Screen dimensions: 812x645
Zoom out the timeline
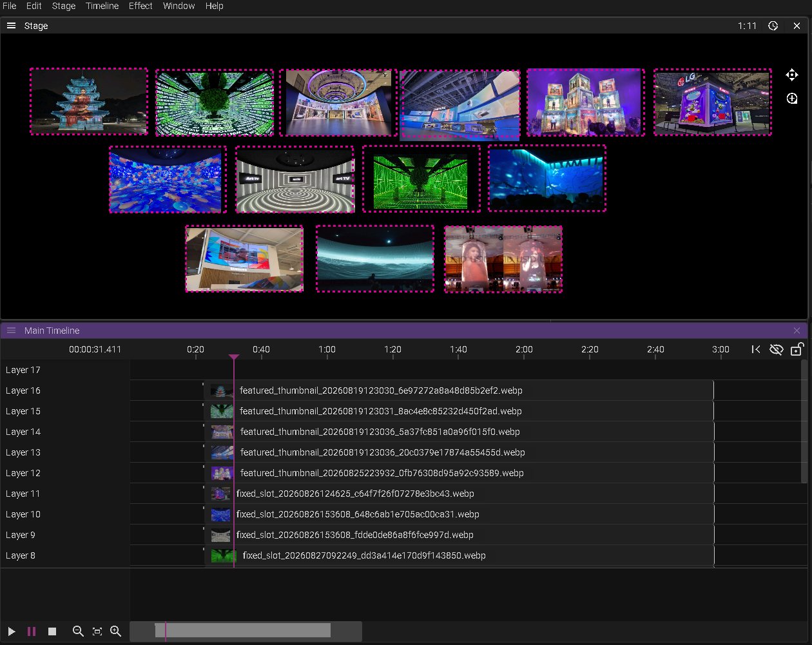78,631
